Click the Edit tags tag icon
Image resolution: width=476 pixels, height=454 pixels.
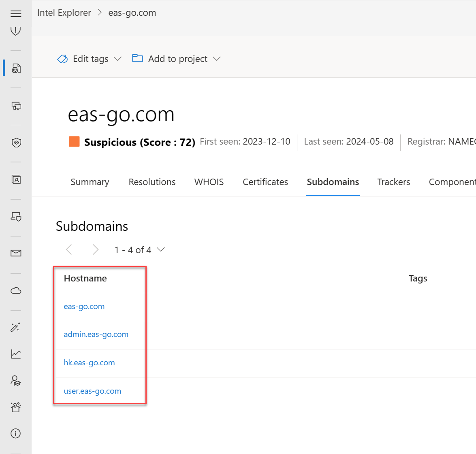pyautogui.click(x=62, y=59)
